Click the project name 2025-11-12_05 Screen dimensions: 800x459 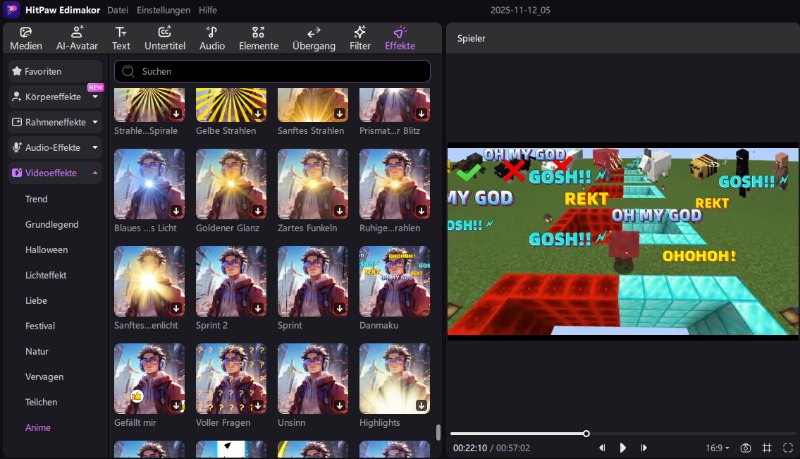[x=520, y=10]
